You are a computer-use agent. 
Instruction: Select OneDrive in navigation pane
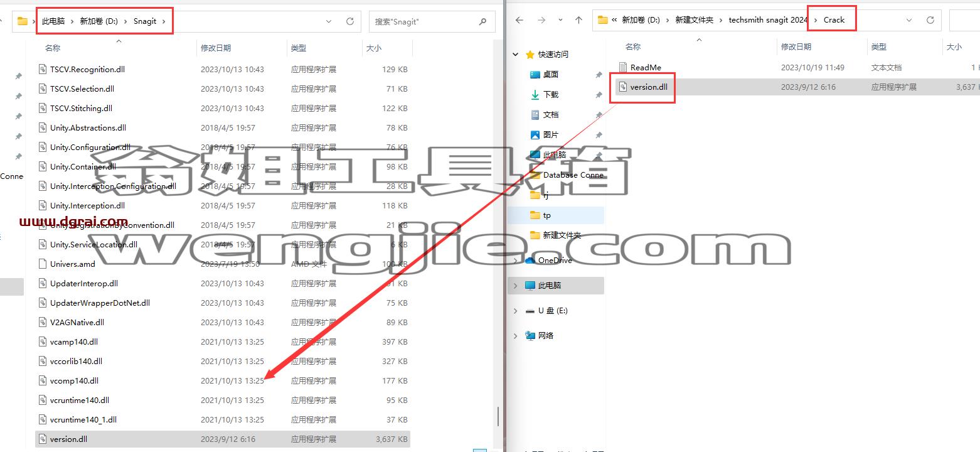[555, 260]
